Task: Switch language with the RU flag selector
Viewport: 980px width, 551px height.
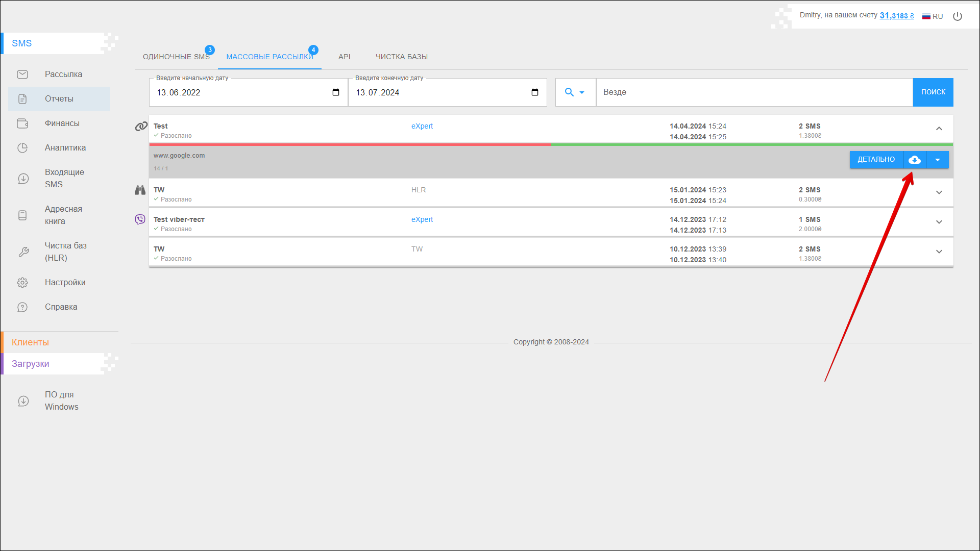Action: tap(933, 16)
